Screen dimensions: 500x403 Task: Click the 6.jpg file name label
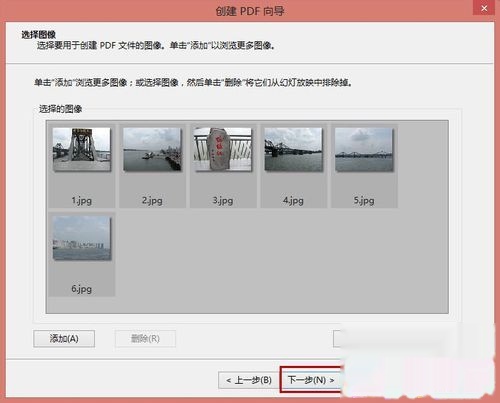[82, 289]
